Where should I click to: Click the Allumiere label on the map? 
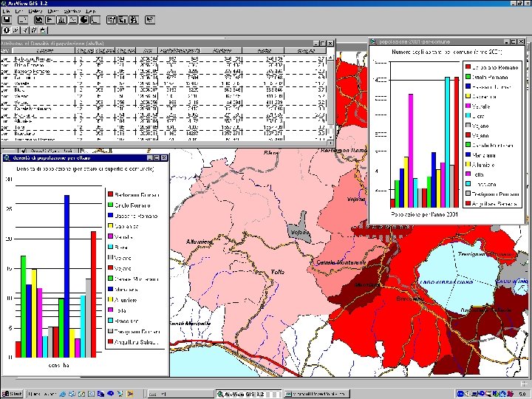click(199, 242)
